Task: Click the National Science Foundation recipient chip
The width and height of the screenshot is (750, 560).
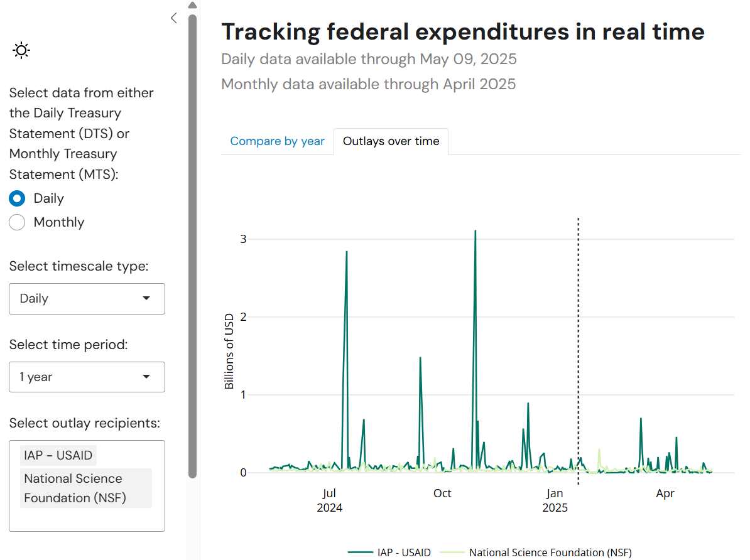Action: click(x=85, y=488)
